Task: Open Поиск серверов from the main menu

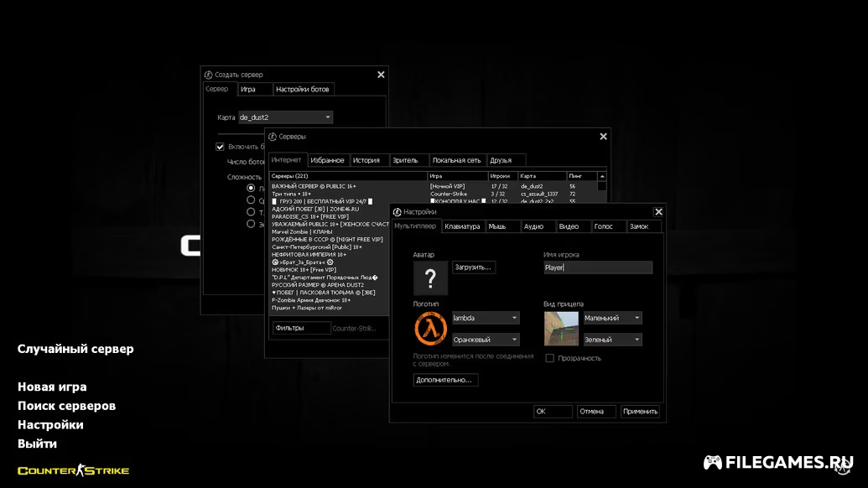Action: [x=66, y=406]
